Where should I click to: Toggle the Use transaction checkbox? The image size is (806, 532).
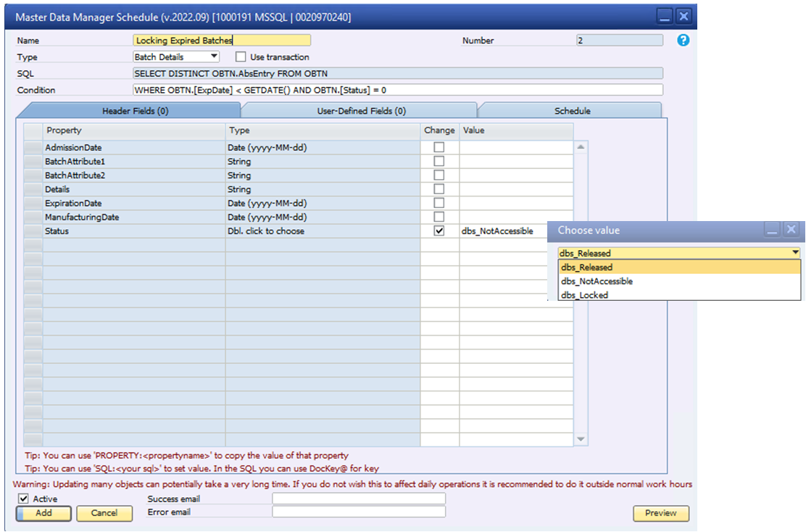click(241, 57)
